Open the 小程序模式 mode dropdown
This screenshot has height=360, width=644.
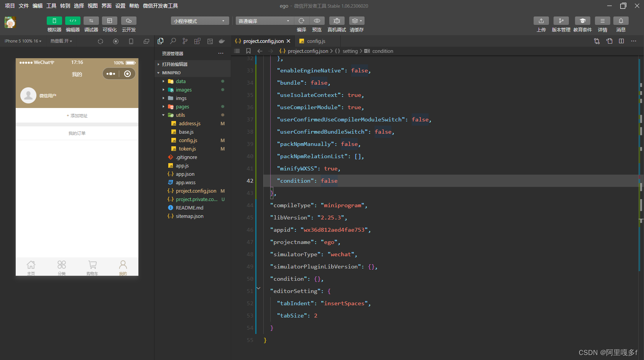tap(199, 21)
